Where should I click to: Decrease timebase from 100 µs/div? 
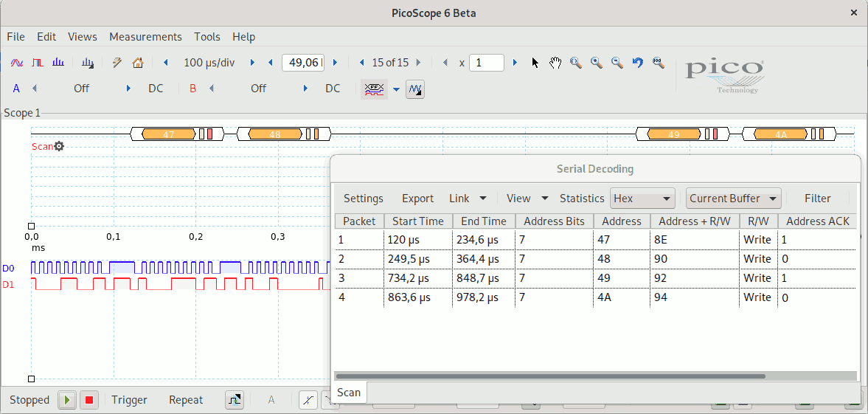coord(165,63)
